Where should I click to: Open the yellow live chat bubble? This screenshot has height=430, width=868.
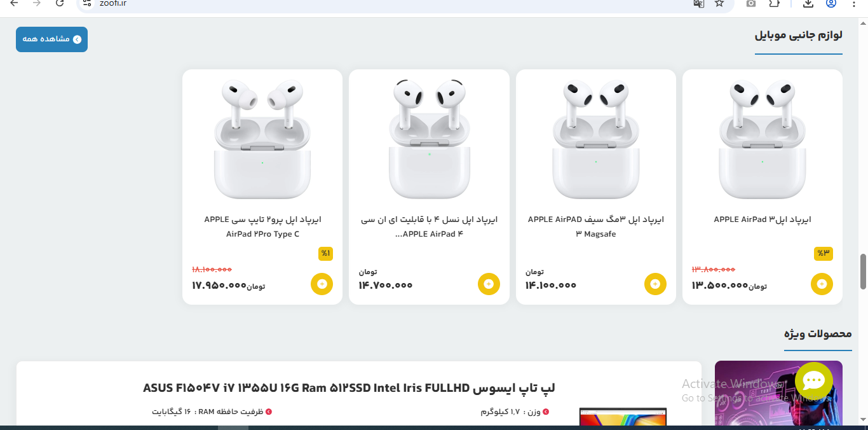coord(813,381)
